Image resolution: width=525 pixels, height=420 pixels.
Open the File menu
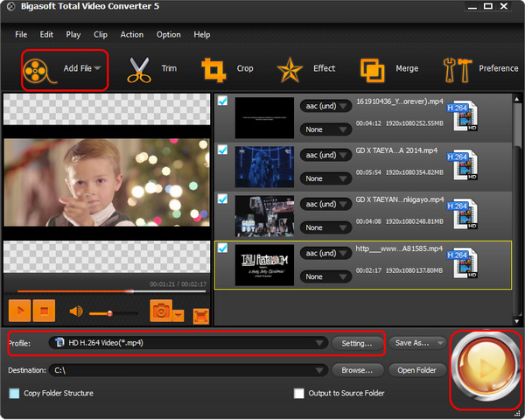[21, 34]
